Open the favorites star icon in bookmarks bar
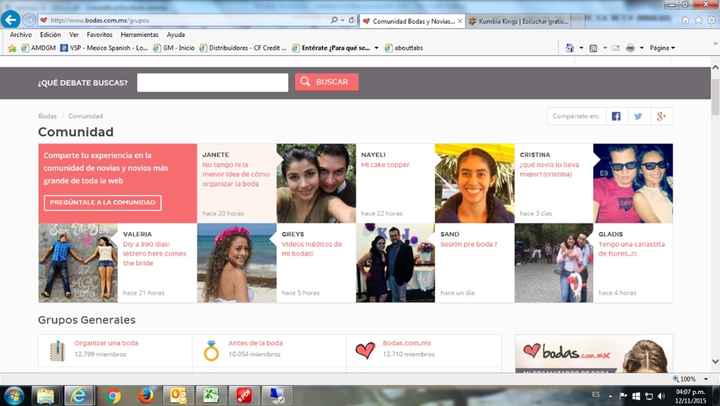The height and width of the screenshot is (406, 720). coord(12,48)
